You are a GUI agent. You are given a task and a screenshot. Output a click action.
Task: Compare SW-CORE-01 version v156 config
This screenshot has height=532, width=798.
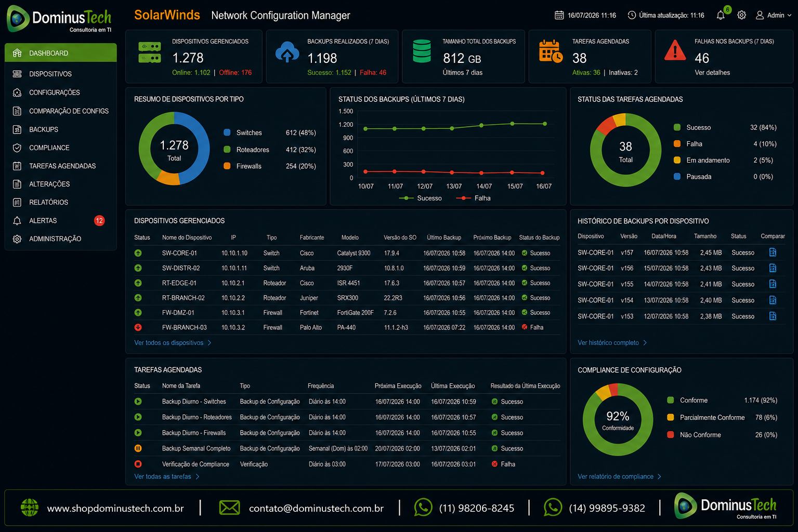(x=773, y=268)
